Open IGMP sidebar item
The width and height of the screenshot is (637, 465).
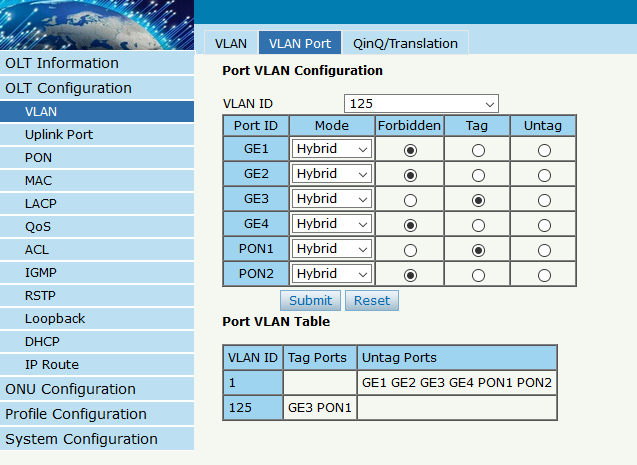(x=97, y=273)
